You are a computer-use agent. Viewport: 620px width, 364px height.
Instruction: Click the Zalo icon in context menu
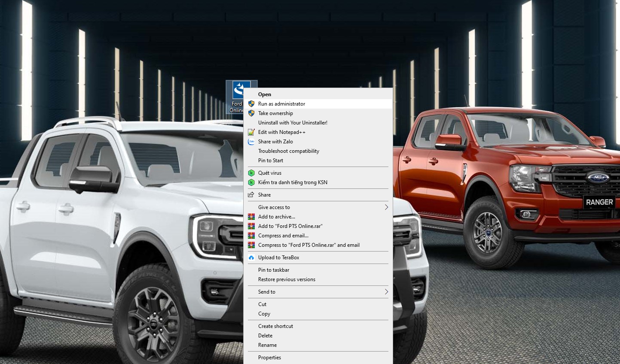coord(251,142)
